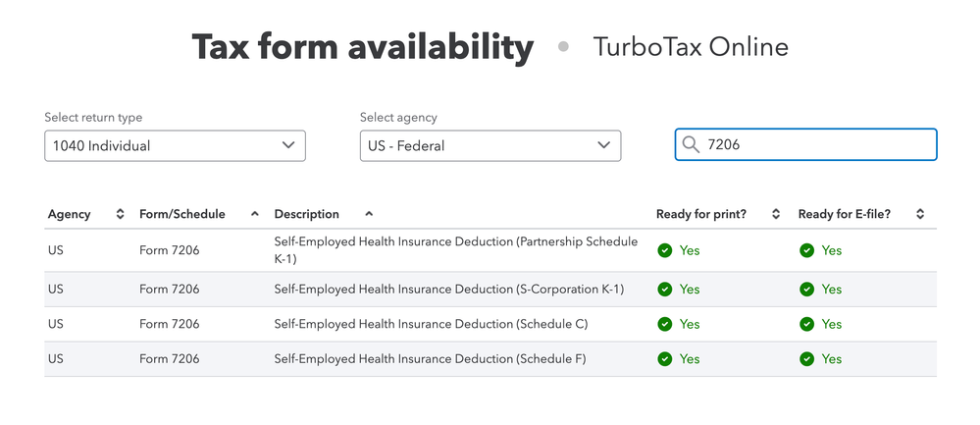Click the Ready for E-file? header

tap(845, 214)
